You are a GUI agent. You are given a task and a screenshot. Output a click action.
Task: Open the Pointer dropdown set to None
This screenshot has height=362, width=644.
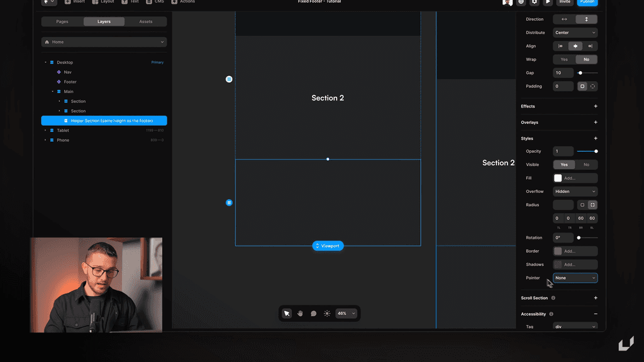coord(574,277)
